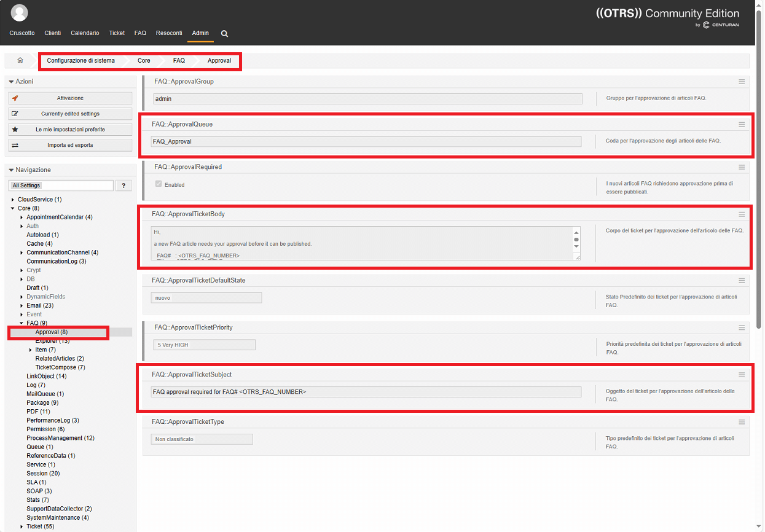Expand CommunicationChannel tree node
The width and height of the screenshot is (765, 532).
[22, 252]
